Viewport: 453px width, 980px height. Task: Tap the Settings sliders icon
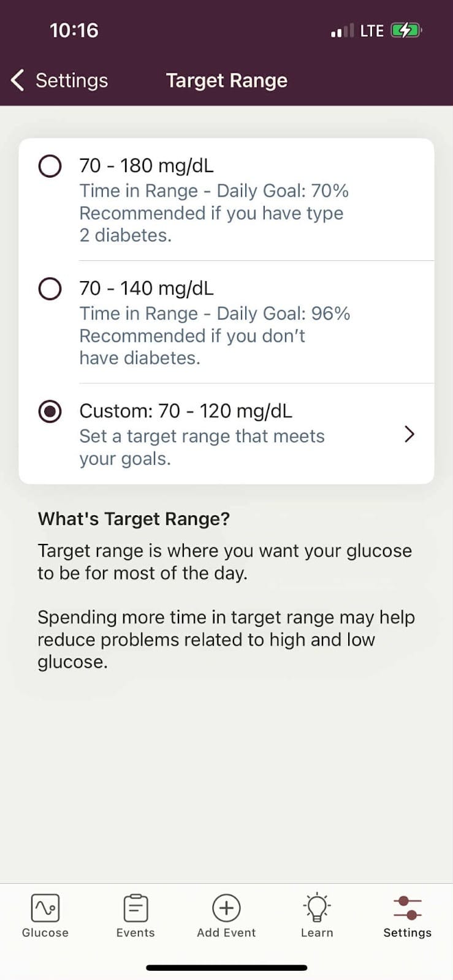(408, 908)
